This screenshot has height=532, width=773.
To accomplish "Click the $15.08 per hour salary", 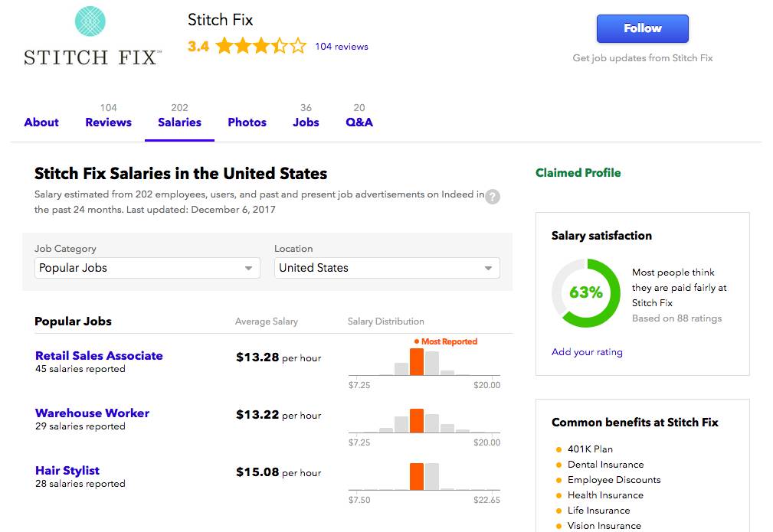I will [279, 472].
